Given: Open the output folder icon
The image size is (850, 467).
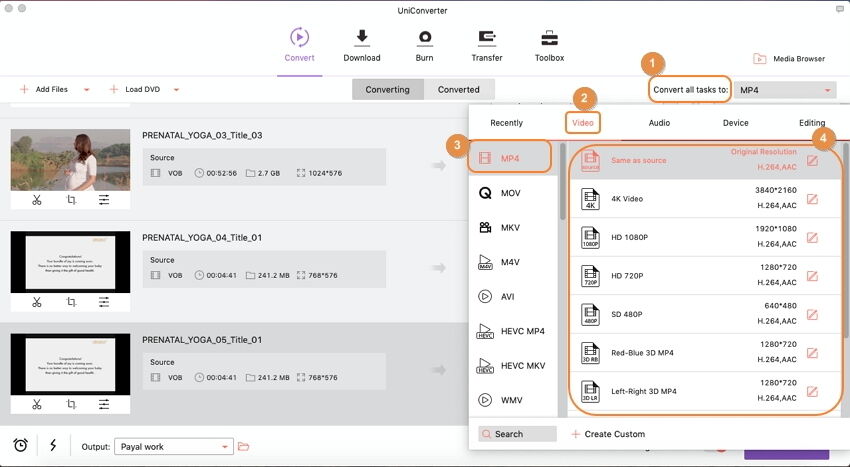Looking at the screenshot, I should (x=243, y=446).
